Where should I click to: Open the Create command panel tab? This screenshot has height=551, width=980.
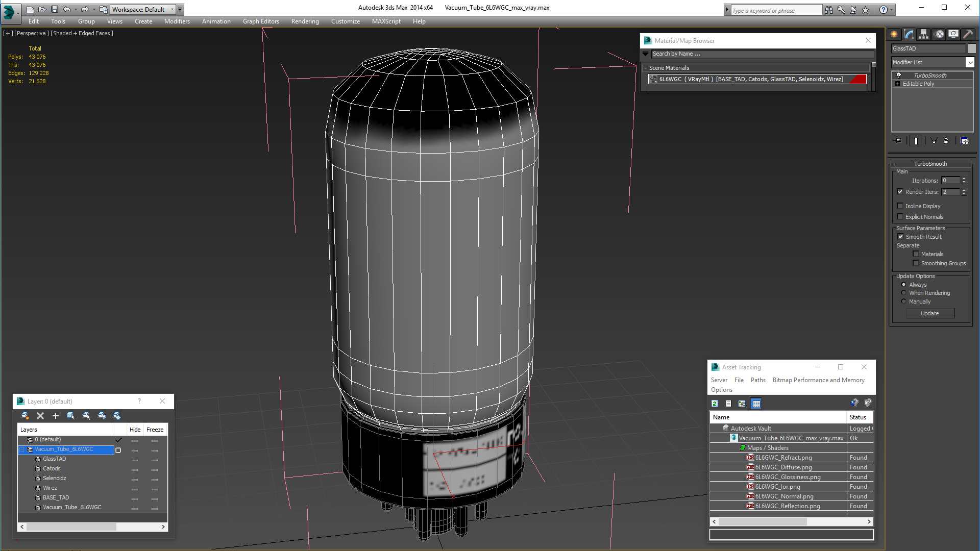coord(894,34)
